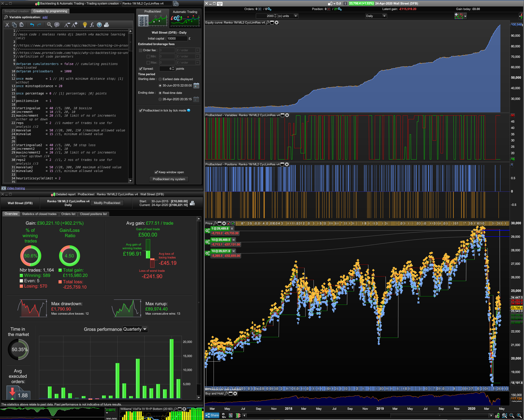Click the undo arrow in code editor
This screenshot has height=420, width=524.
32,25
